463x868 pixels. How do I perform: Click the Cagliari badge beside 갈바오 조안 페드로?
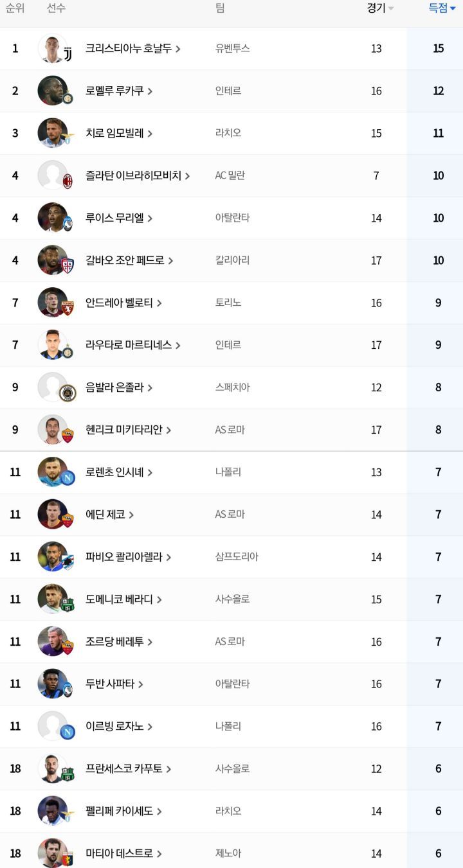pyautogui.click(x=68, y=267)
